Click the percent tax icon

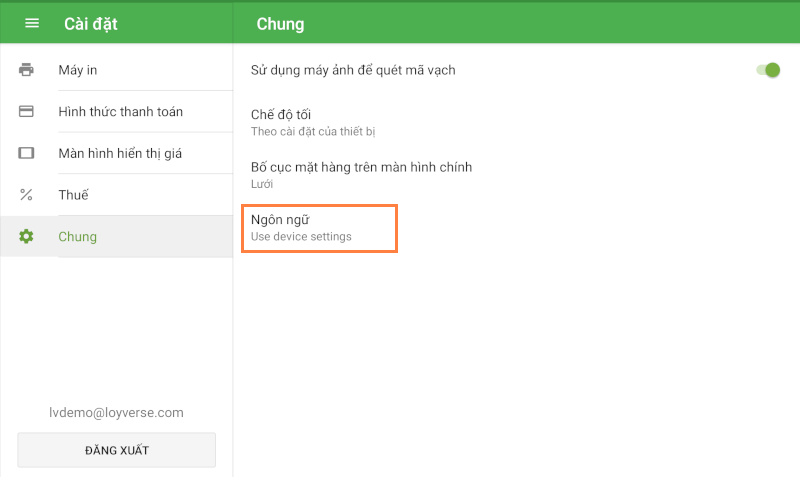point(26,195)
